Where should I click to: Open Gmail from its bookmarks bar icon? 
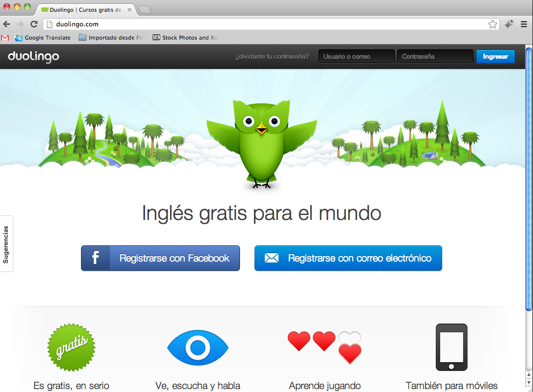[4, 37]
